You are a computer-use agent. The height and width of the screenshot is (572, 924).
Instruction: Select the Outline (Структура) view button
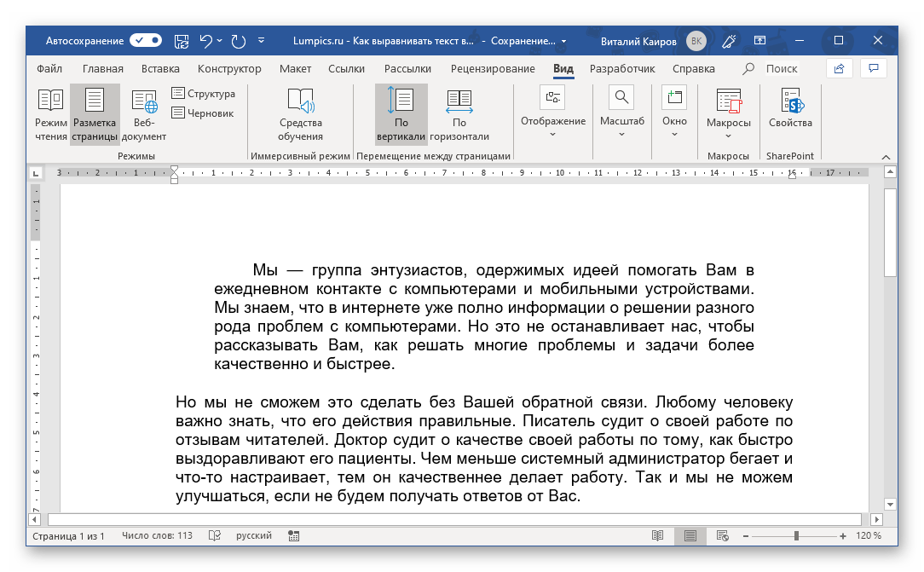point(204,93)
